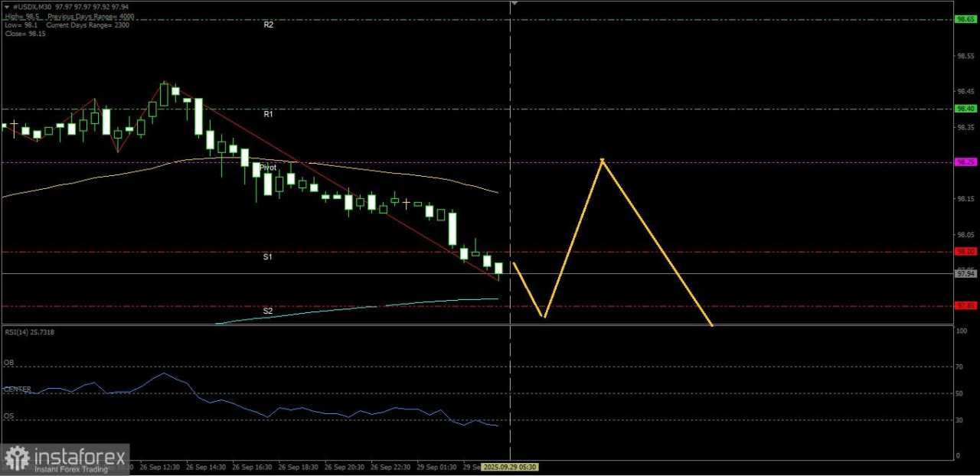This screenshot has height=476, width=980.
Task: Click the green 98.65 price tag
Action: [965, 19]
